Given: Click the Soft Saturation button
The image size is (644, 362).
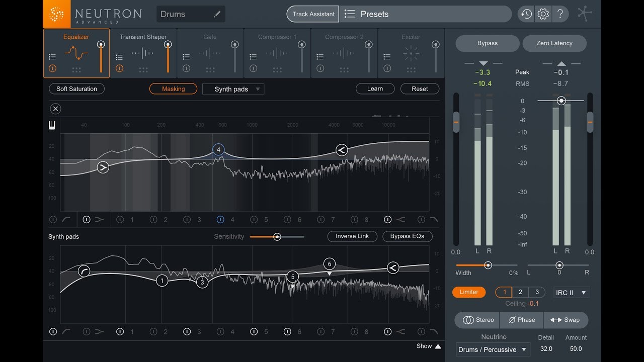Looking at the screenshot, I should pyautogui.click(x=76, y=89).
